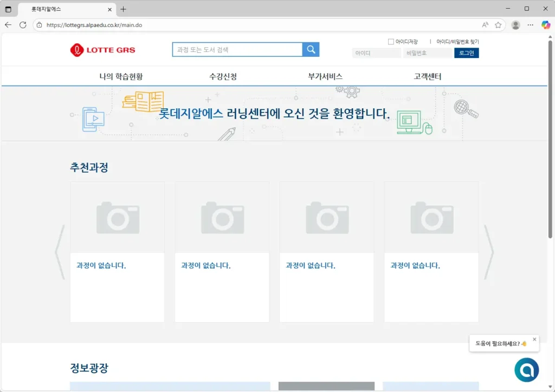Click the 정보광장 heading
The height and width of the screenshot is (392, 555).
tap(89, 368)
